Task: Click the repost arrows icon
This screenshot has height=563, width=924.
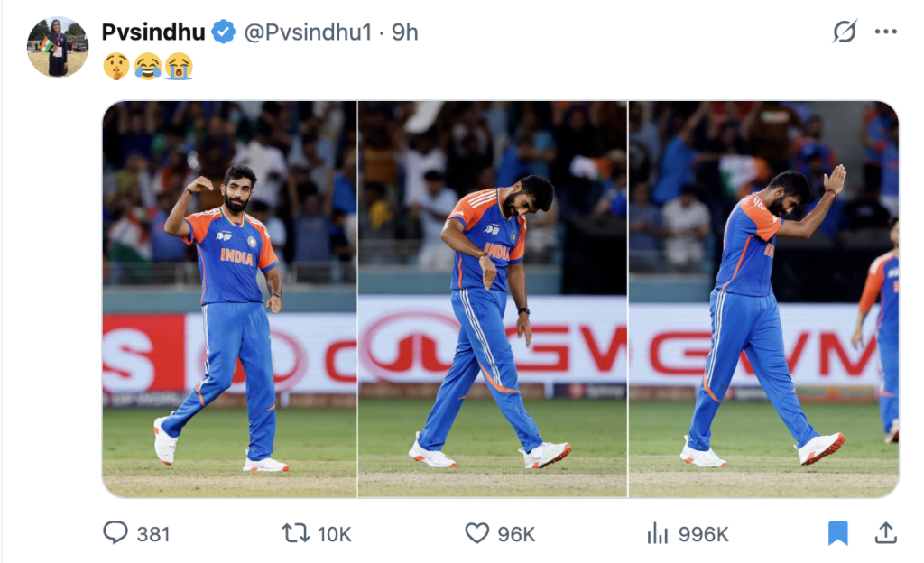Action: 296,533
